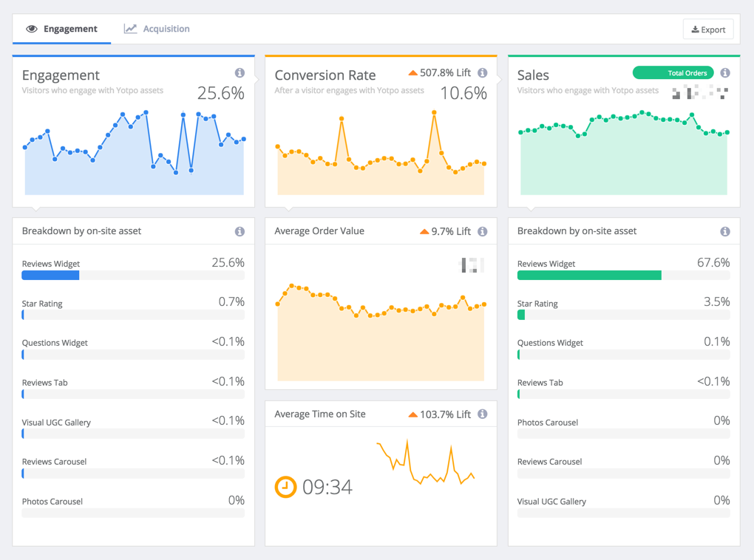Click the 103.7% Lift indicator

pyautogui.click(x=440, y=414)
